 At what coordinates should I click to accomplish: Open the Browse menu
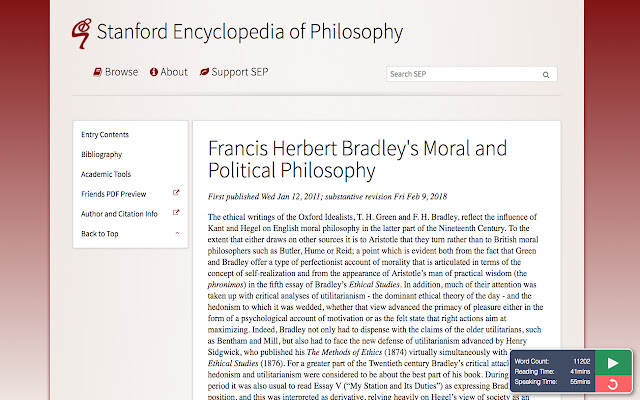point(116,72)
